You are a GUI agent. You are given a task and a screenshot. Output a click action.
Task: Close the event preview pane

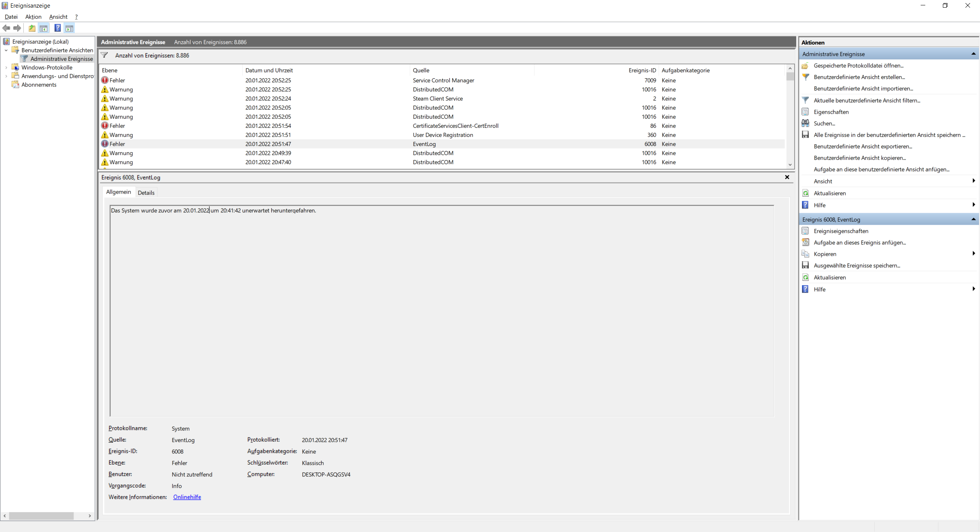[x=787, y=177]
